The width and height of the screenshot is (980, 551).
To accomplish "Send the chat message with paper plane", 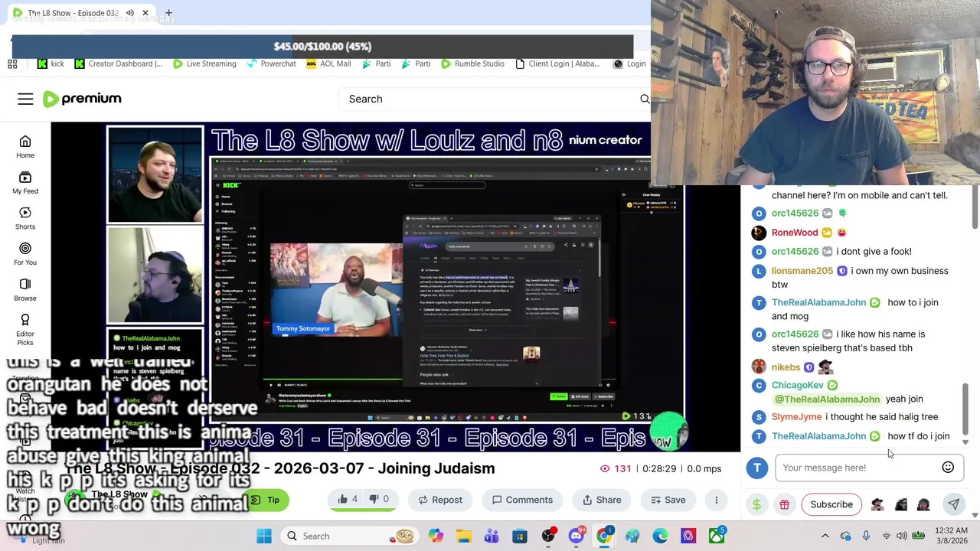I will pyautogui.click(x=953, y=504).
